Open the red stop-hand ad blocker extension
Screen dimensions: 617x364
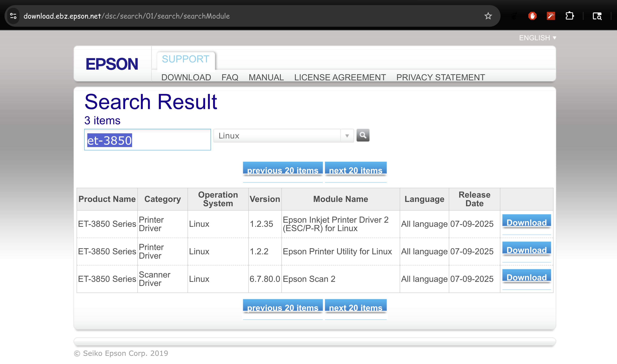[532, 16]
